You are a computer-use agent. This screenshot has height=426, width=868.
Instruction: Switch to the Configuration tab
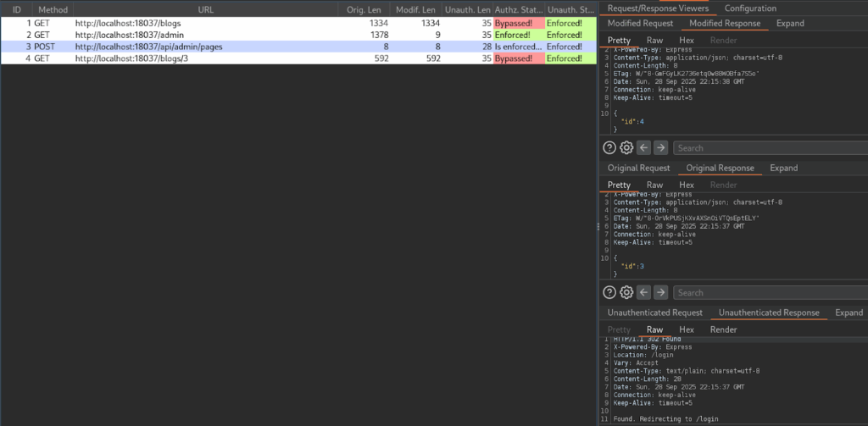point(750,8)
